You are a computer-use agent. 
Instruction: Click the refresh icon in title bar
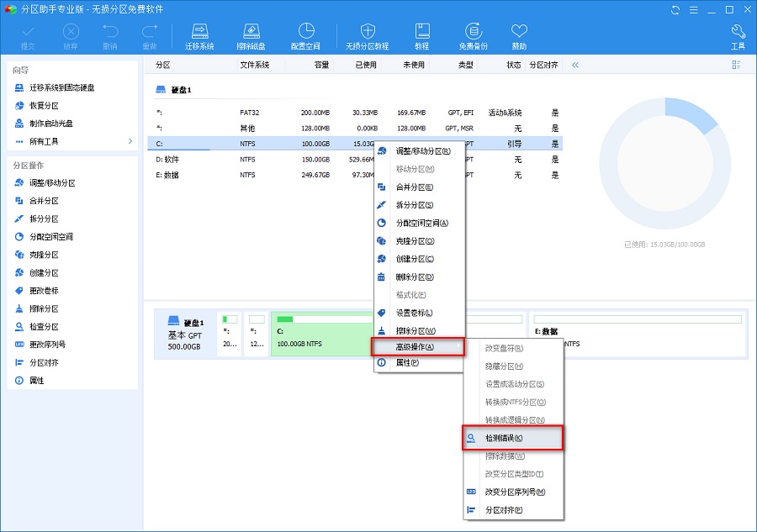tap(675, 9)
